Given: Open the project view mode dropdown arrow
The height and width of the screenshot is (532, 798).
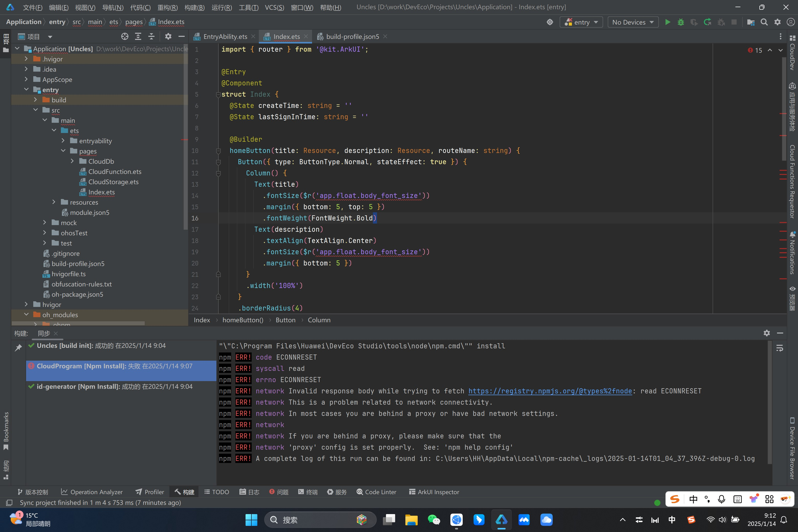Looking at the screenshot, I should point(50,37).
